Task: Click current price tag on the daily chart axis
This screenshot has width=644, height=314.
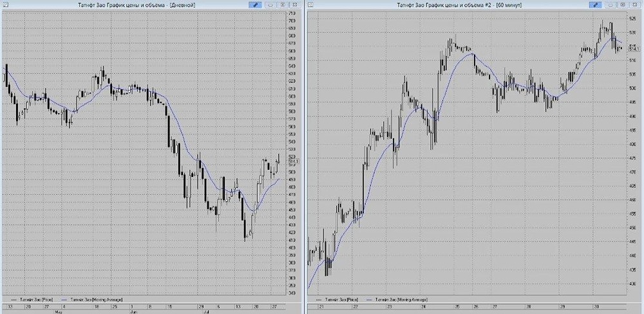Action: [x=294, y=162]
